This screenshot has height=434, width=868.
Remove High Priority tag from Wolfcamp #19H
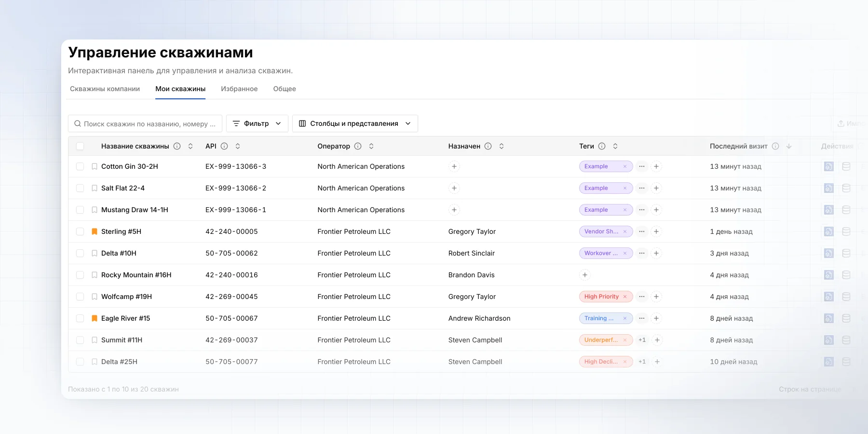[x=625, y=297]
